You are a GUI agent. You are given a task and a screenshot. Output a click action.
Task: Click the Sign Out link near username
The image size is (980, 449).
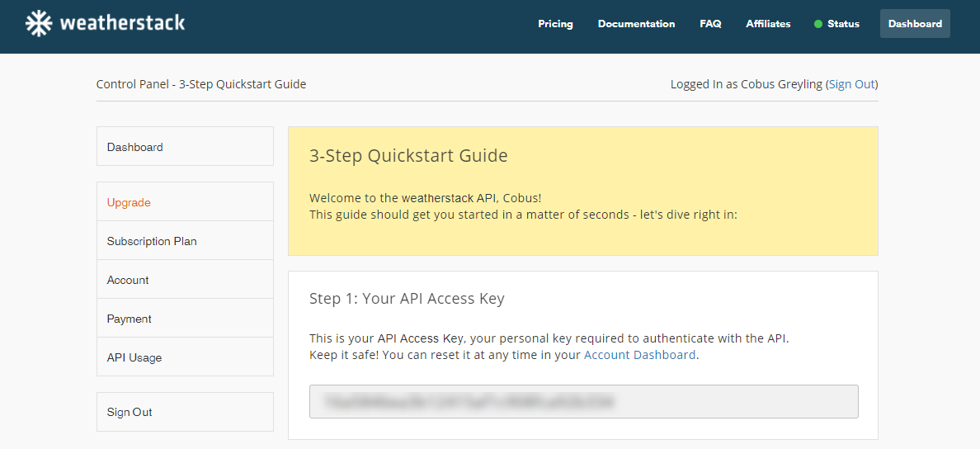coord(851,84)
